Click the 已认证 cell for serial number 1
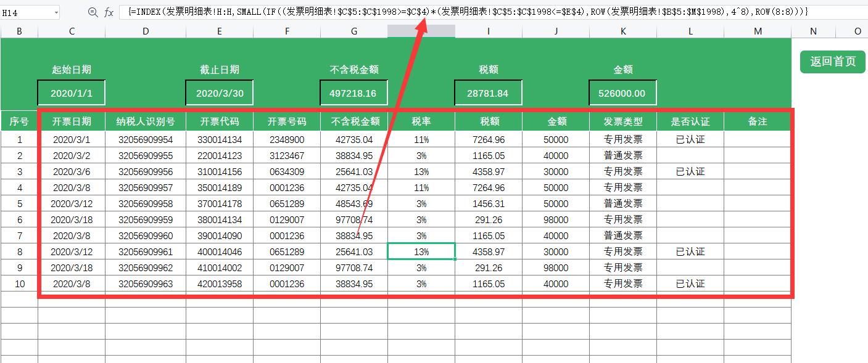868x363 pixels. pyautogui.click(x=690, y=139)
